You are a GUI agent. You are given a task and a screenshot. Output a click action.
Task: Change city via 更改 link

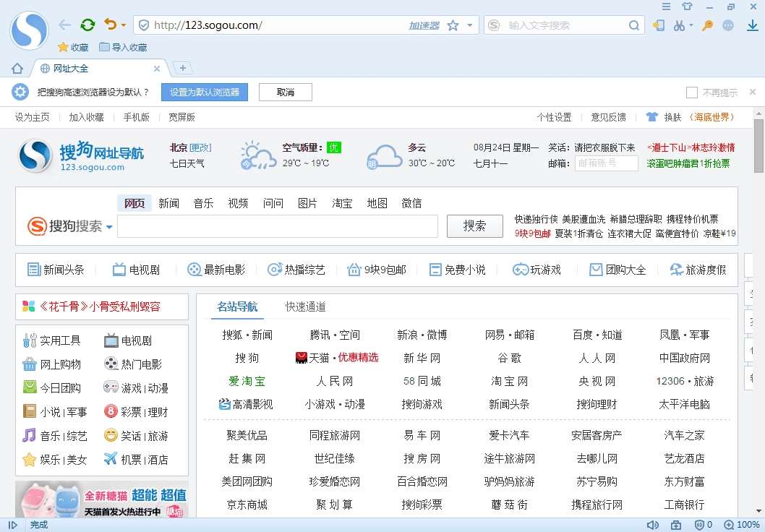(x=200, y=147)
